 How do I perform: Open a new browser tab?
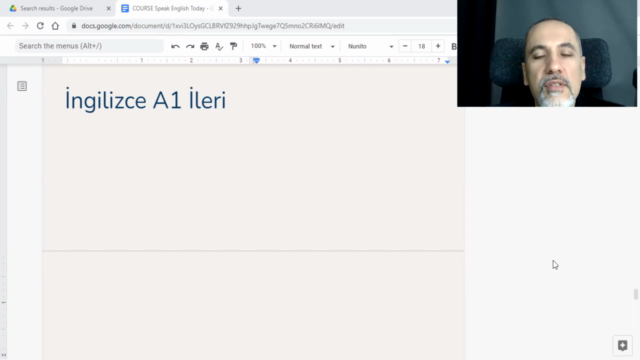pos(238,9)
